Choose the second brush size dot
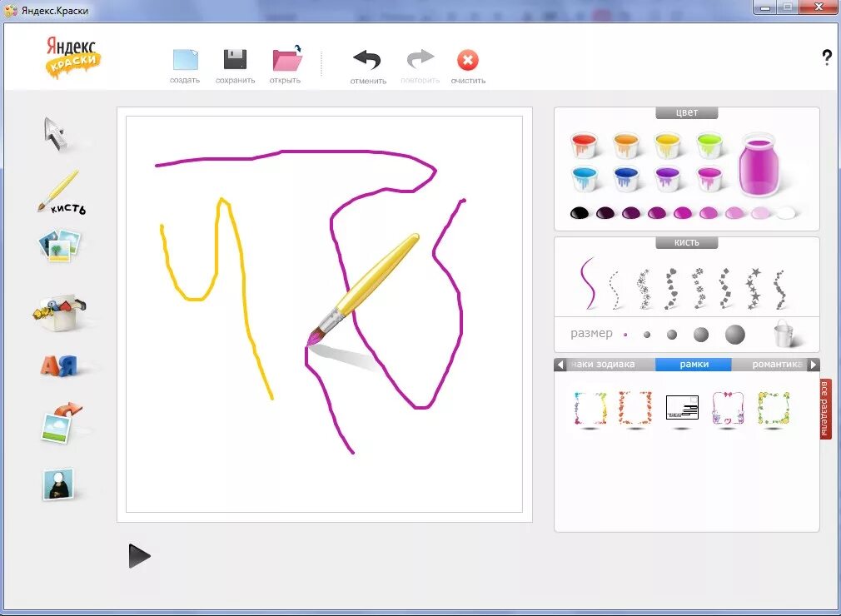Screen dimensions: 841x616 click(647, 335)
